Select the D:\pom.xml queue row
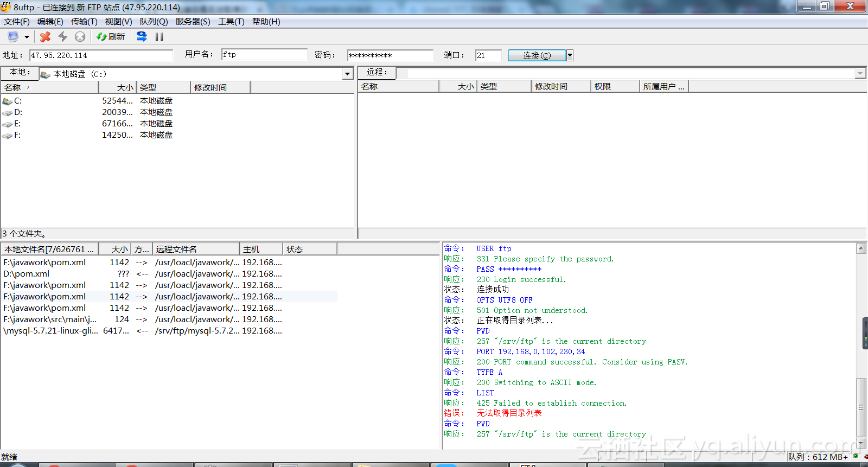The width and height of the screenshot is (868, 467). 169,274
